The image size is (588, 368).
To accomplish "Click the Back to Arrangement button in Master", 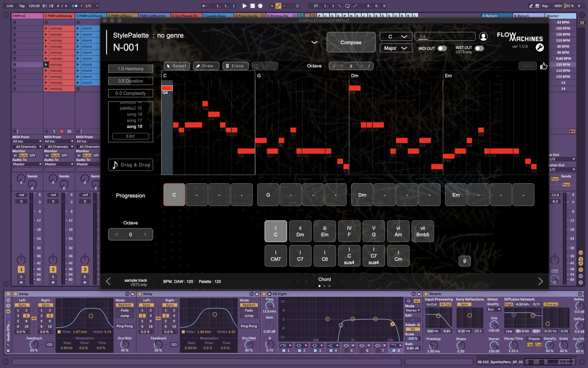I will 572,131.
